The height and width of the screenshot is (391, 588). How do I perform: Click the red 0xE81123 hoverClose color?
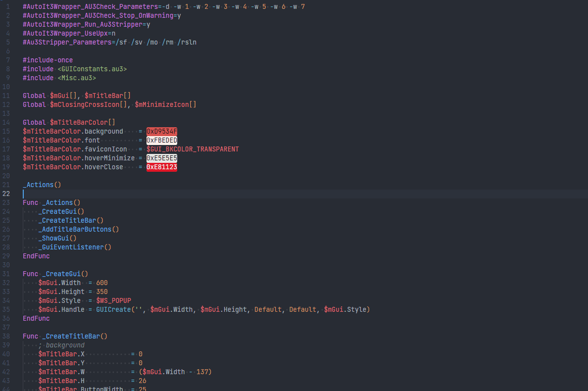pos(161,167)
